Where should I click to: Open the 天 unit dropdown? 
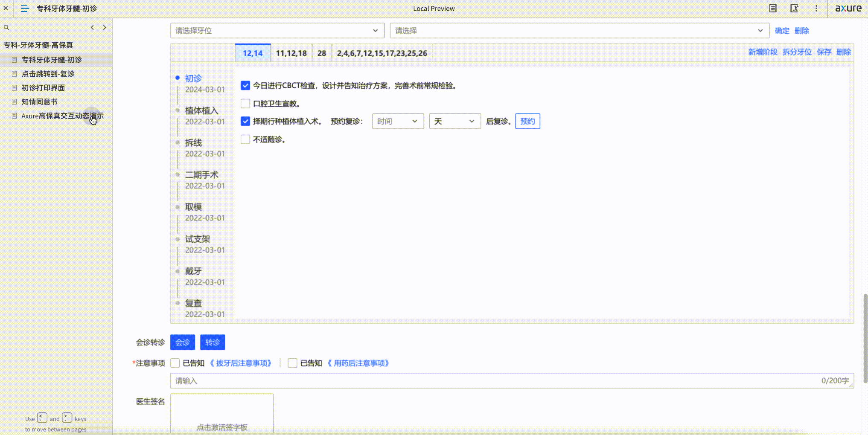pyautogui.click(x=454, y=121)
